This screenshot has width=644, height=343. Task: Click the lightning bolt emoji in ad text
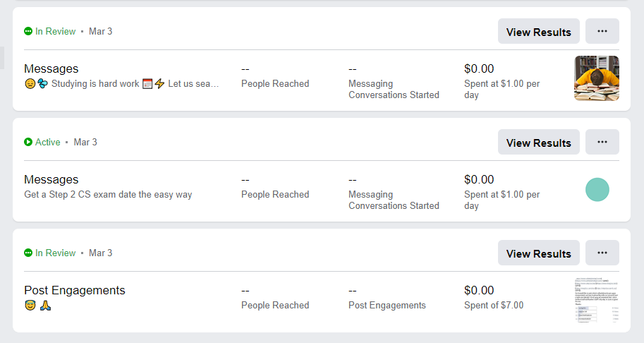[159, 84]
